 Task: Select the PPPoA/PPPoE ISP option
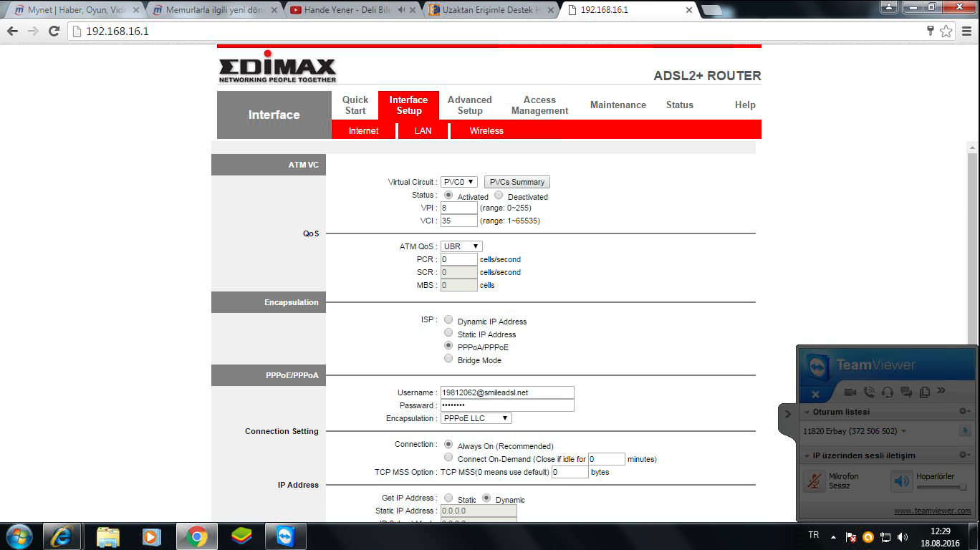pyautogui.click(x=448, y=346)
